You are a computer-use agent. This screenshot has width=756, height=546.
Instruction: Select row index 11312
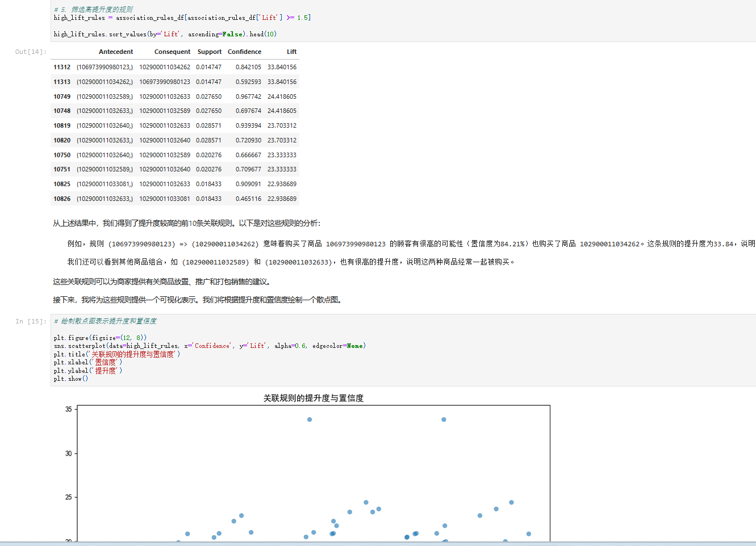[62, 67]
